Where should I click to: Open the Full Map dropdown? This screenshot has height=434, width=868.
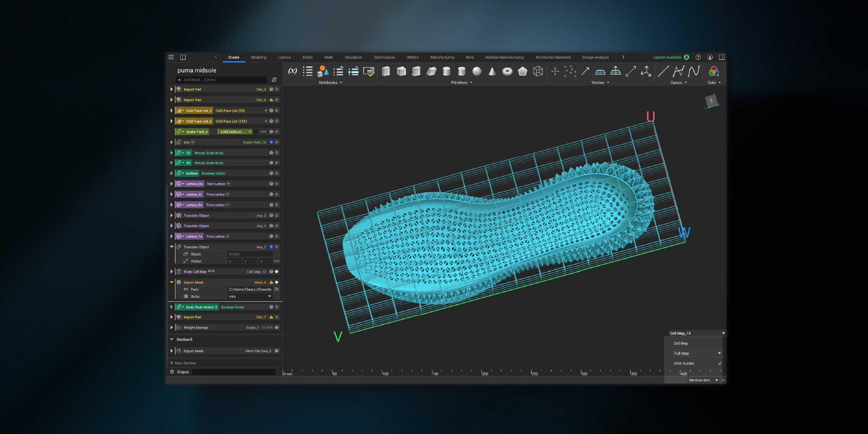tap(697, 354)
